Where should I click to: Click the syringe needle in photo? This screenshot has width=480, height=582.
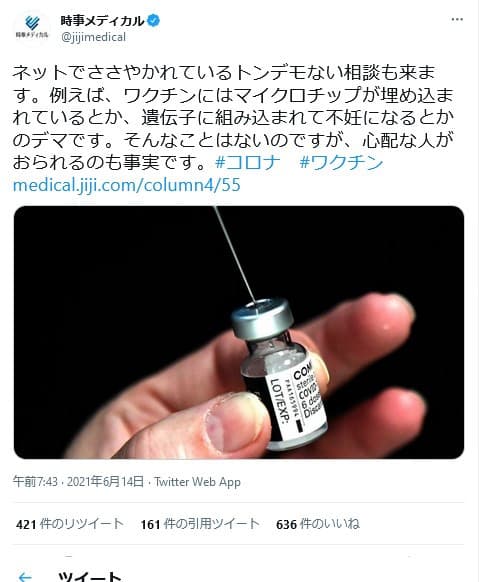pos(235,255)
